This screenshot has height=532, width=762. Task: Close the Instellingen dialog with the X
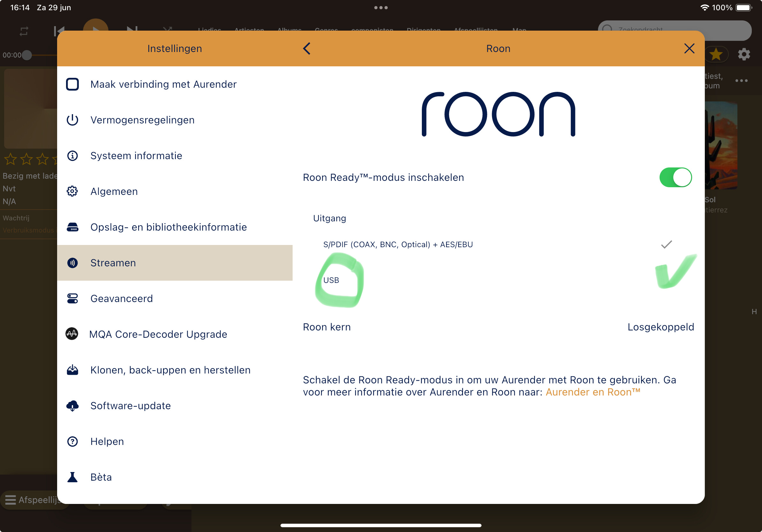(x=689, y=48)
